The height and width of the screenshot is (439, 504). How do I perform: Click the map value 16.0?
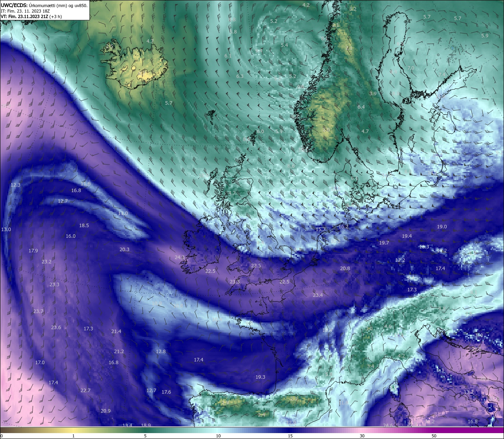70,236
